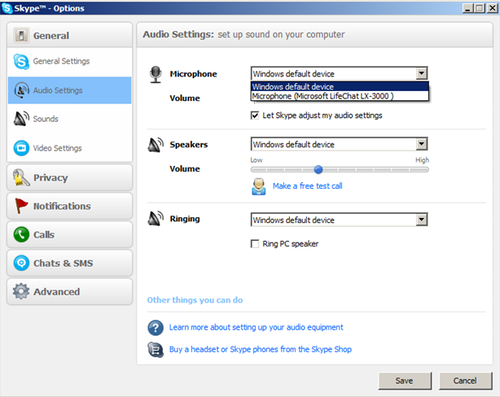The height and width of the screenshot is (397, 500).
Task: Click the green phone icon on Calls
Action: (21, 234)
